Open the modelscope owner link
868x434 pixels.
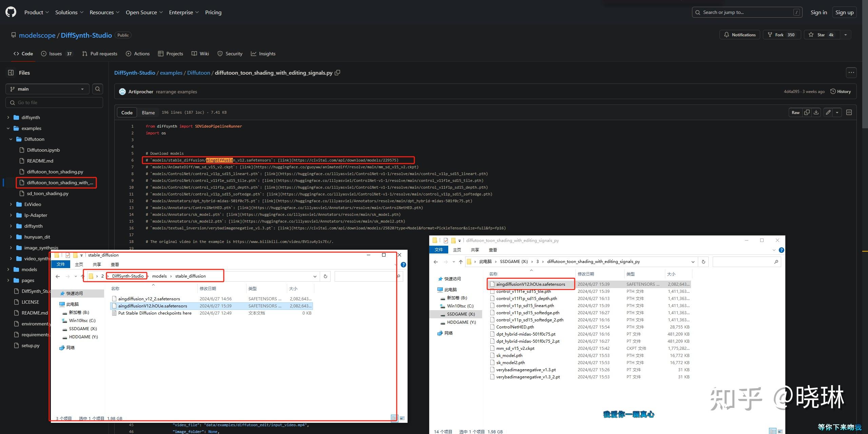pos(37,35)
